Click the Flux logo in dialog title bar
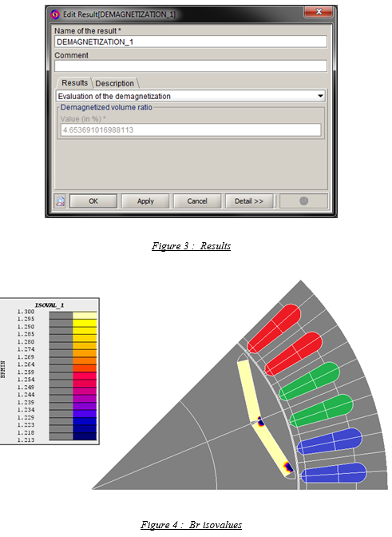Image resolution: width=392 pixels, height=537 pixels. (55, 14)
